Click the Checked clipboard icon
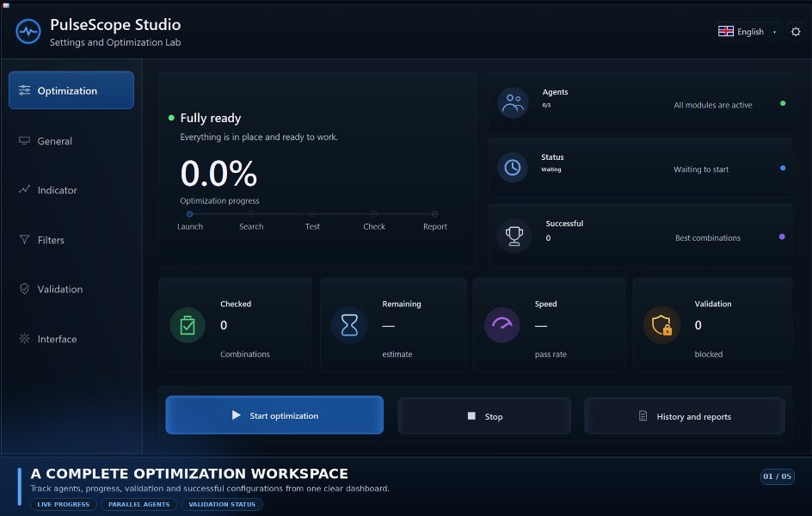This screenshot has height=516, width=812. (188, 326)
